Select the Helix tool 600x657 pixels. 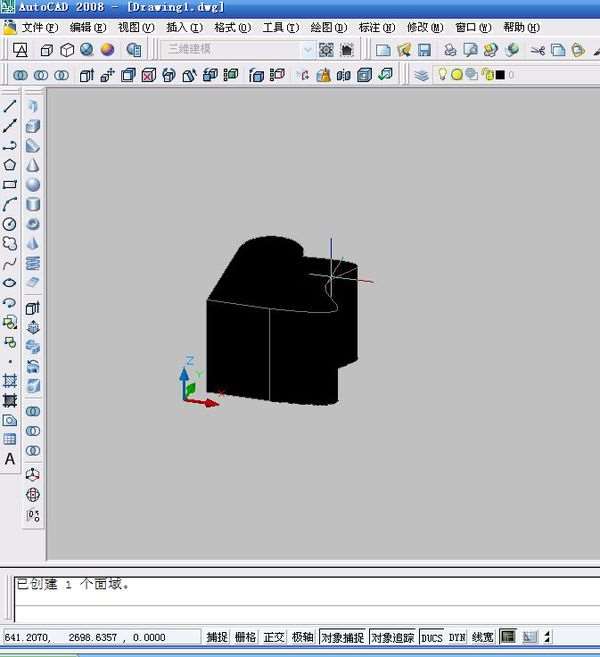33,264
